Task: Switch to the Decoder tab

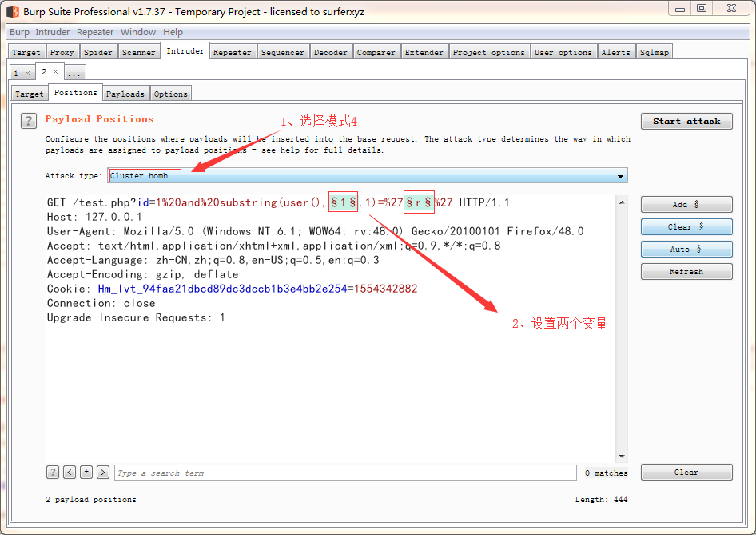Action: click(330, 52)
